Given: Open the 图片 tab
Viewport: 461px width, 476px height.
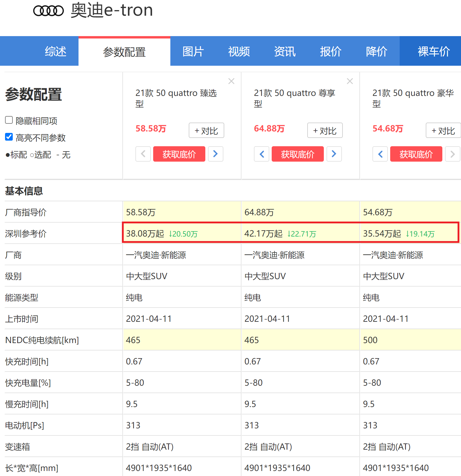Looking at the screenshot, I should coord(193,52).
